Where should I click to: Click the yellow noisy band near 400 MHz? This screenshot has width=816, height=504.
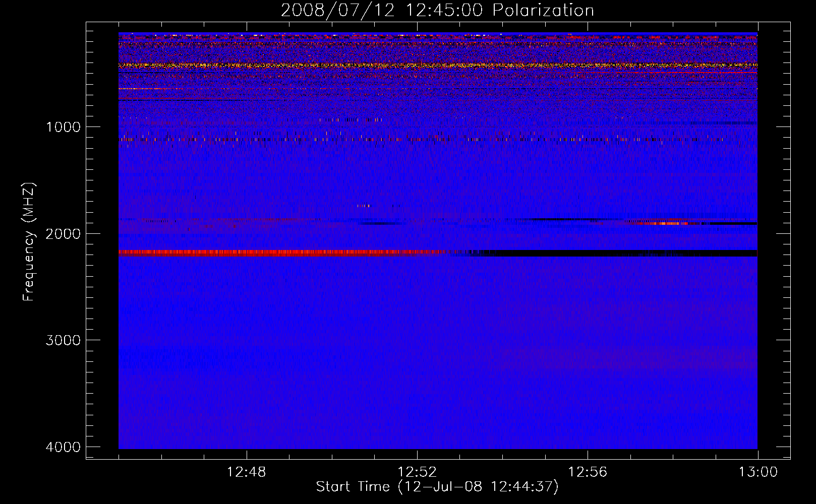pyautogui.click(x=438, y=65)
